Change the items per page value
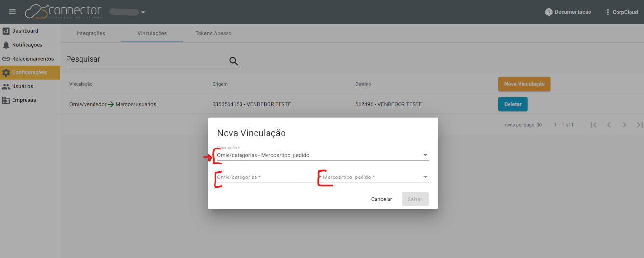The image size is (644, 258). [538, 125]
